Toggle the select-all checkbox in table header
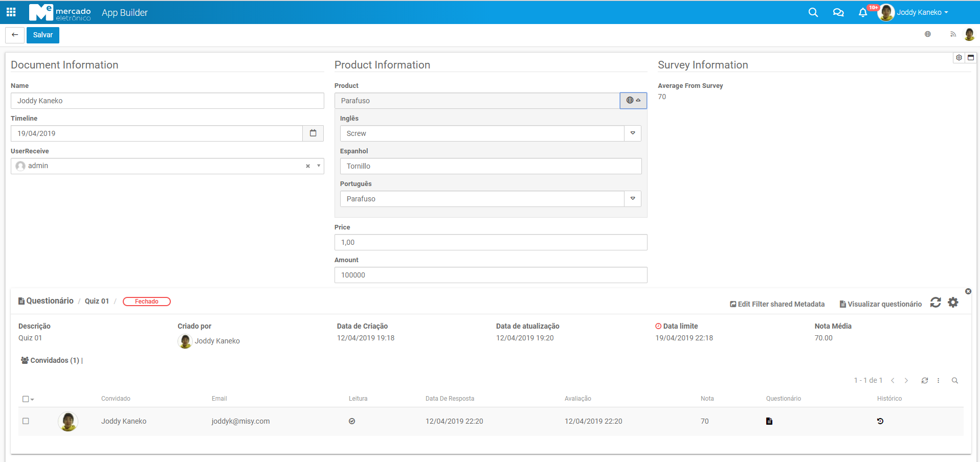980x462 pixels. [26, 399]
